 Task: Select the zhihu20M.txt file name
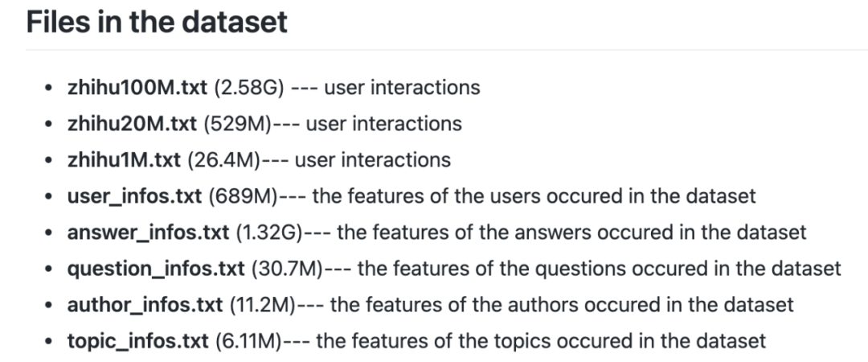[x=132, y=124]
